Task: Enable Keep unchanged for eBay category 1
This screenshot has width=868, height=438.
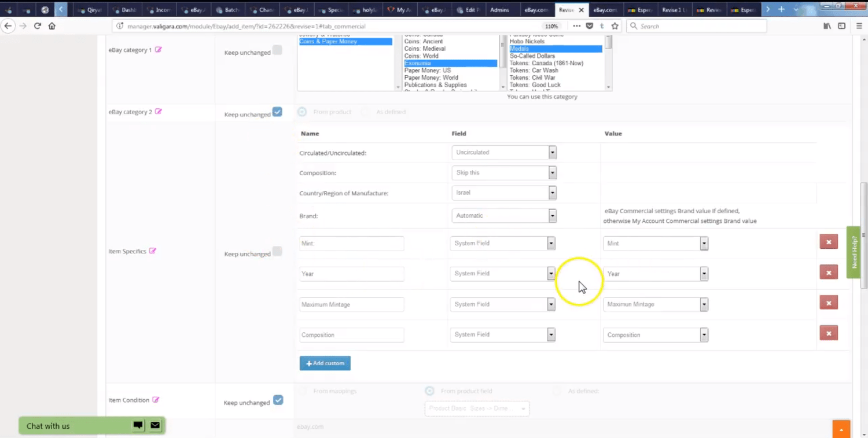Action: pos(277,50)
